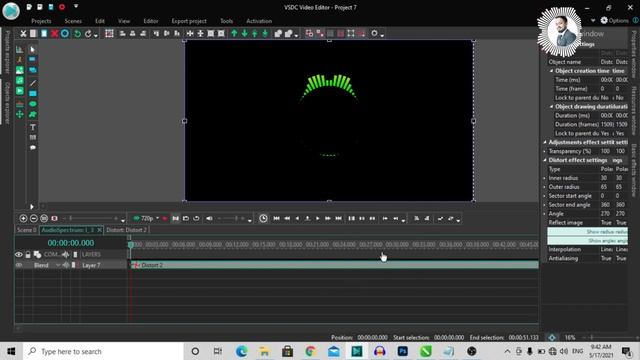Image resolution: width=640 pixels, height=360 pixels.
Task: Toggle lock icon in layers header
Action: click(28, 255)
